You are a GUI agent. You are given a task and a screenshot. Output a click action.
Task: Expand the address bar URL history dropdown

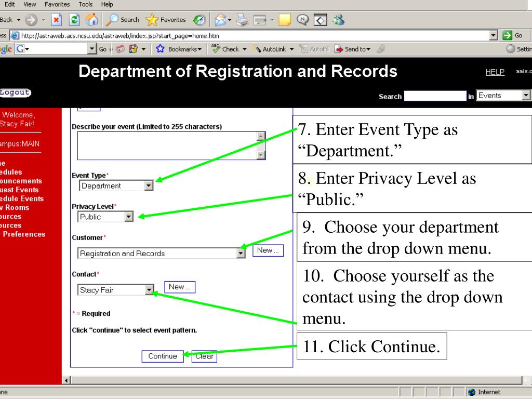coord(494,35)
